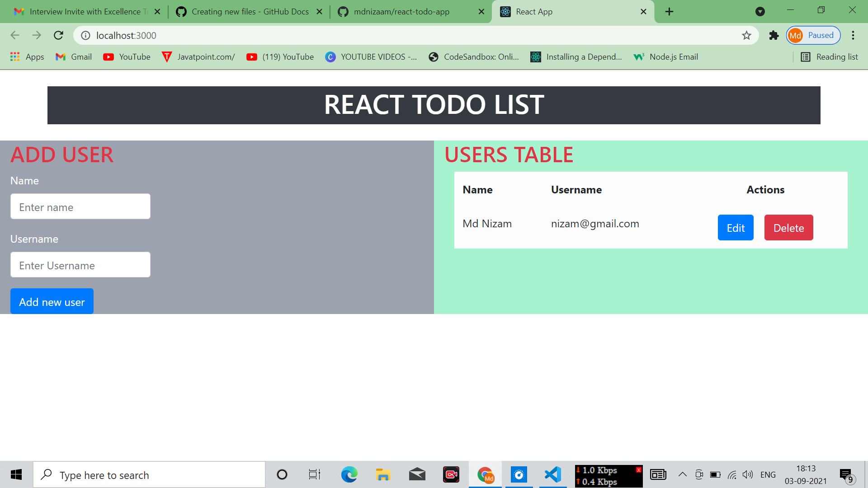Open the CodeSandbox bookmark
Screen dimensions: 868x488
click(x=474, y=57)
